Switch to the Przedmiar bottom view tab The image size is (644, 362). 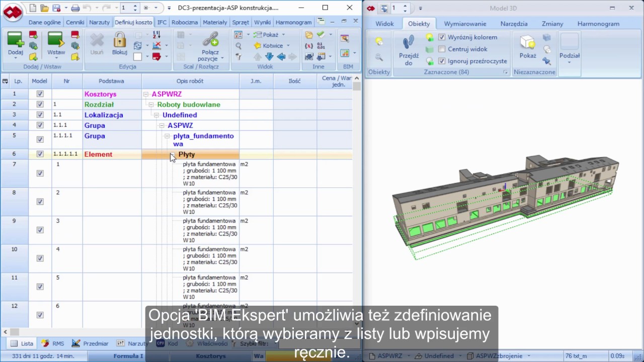[x=91, y=343]
